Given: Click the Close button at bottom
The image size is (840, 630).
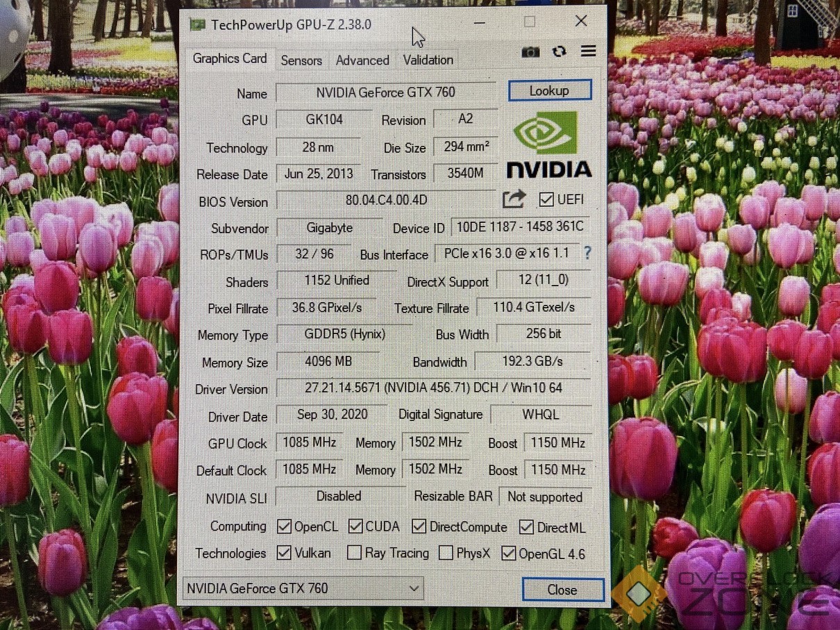Looking at the screenshot, I should (x=562, y=590).
